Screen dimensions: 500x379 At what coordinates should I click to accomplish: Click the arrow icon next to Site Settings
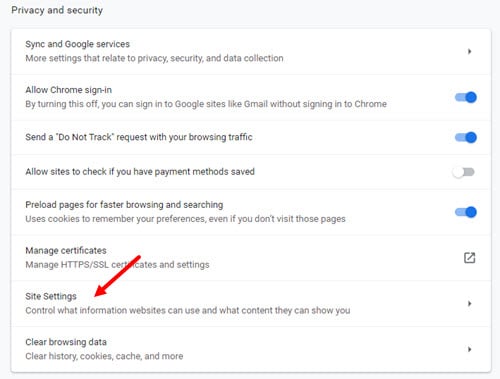[469, 303]
